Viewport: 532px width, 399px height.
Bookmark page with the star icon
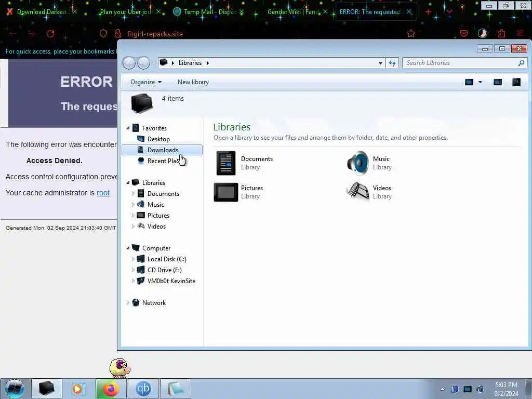click(411, 33)
